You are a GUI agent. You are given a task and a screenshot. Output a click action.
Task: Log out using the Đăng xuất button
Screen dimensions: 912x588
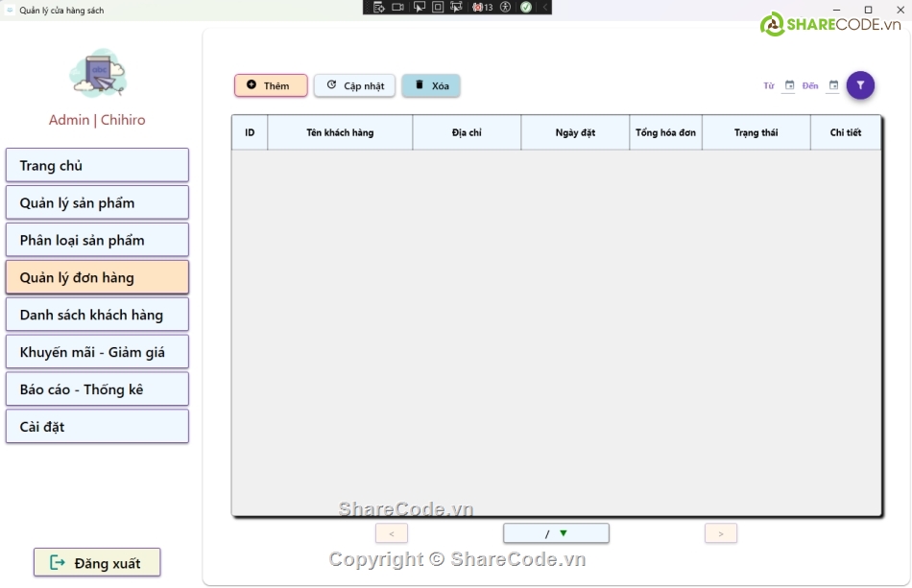(x=97, y=563)
